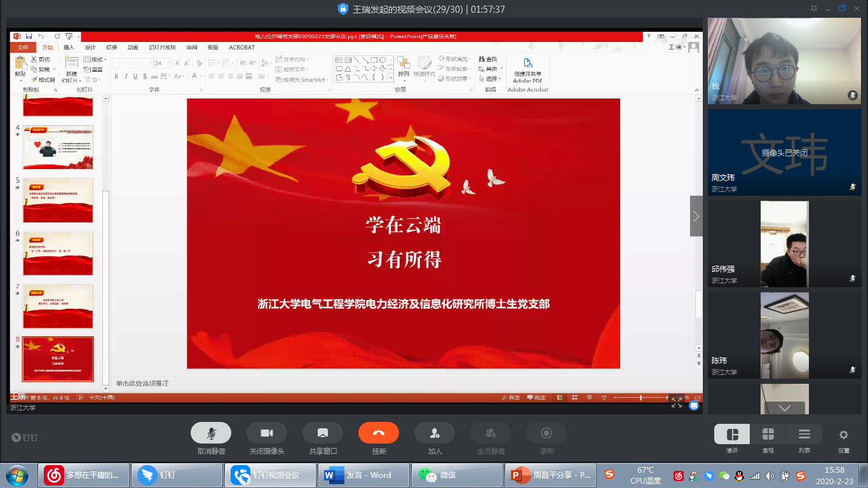Apply italic formatting to text

click(x=126, y=75)
